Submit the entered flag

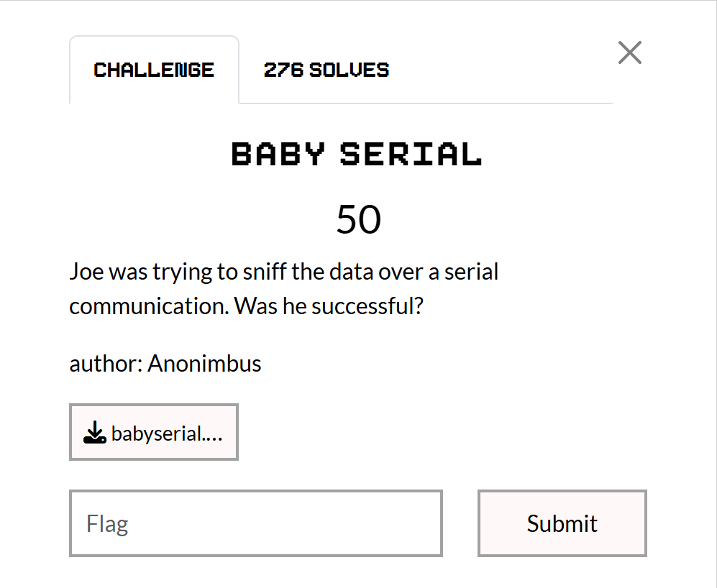[x=562, y=523]
